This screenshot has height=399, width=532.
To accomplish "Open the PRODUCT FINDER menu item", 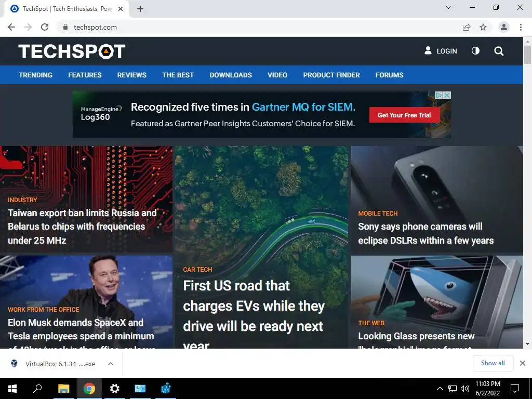I will click(x=331, y=75).
